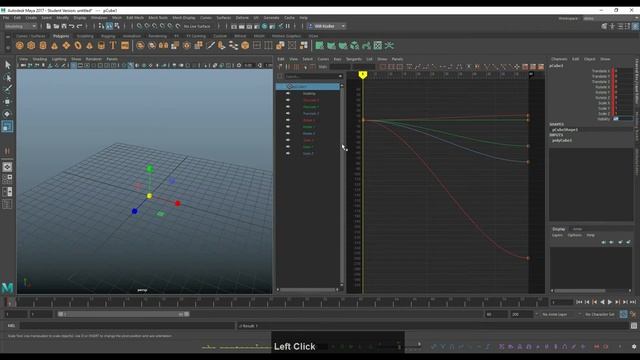Select polyCube1 under INPUTS
Viewport: 640px width, 360px height.
(x=562, y=140)
